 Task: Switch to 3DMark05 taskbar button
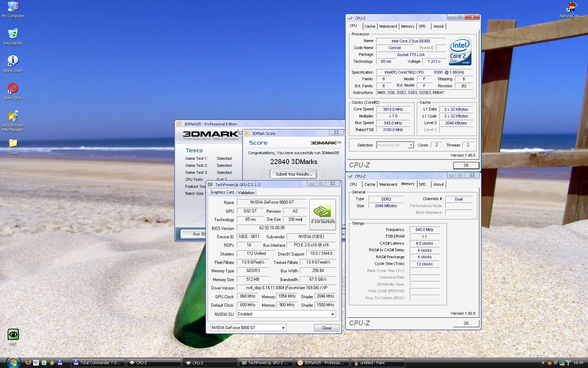click(x=322, y=363)
